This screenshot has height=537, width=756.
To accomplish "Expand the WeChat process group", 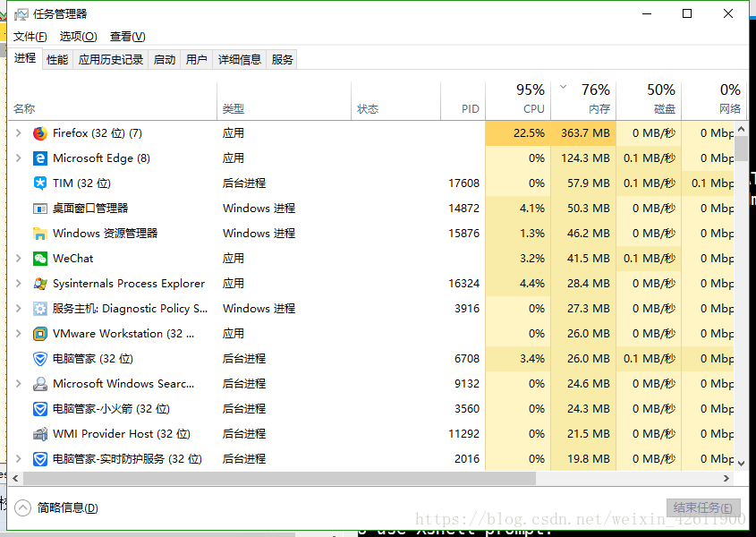I will click(19, 259).
